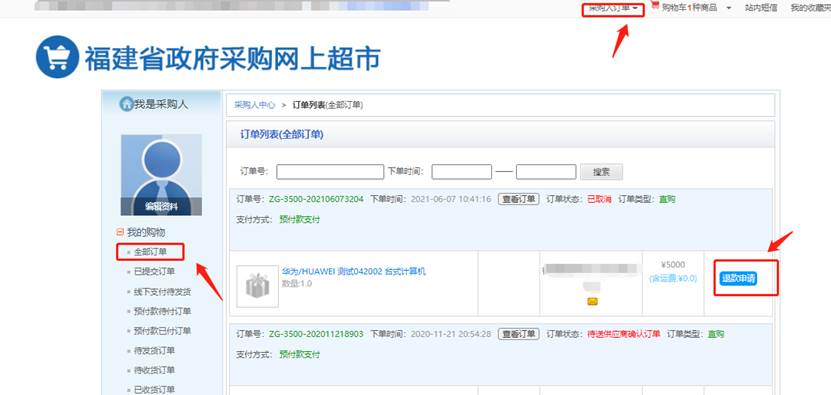The width and height of the screenshot is (831, 395).
Task: Click the shopping cart icon in top bar
Action: [x=655, y=6]
